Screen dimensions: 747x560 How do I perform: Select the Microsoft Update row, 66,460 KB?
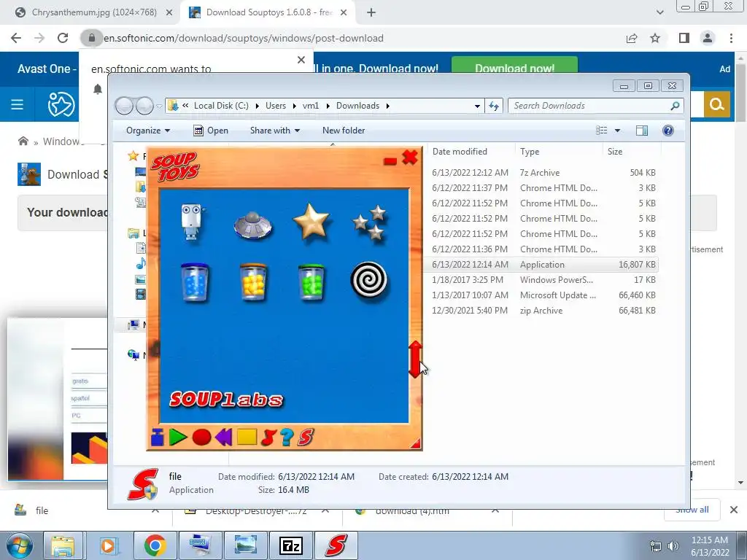pos(543,295)
